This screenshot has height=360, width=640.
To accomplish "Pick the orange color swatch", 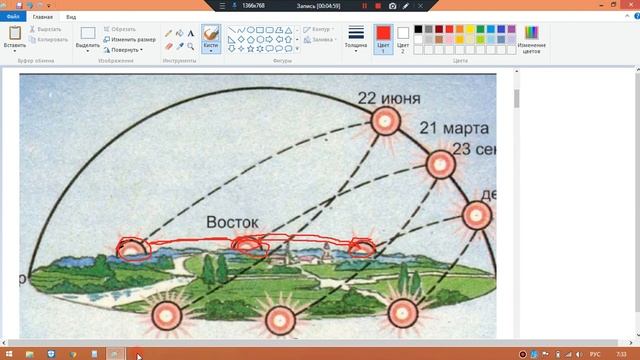I will 460,29.
